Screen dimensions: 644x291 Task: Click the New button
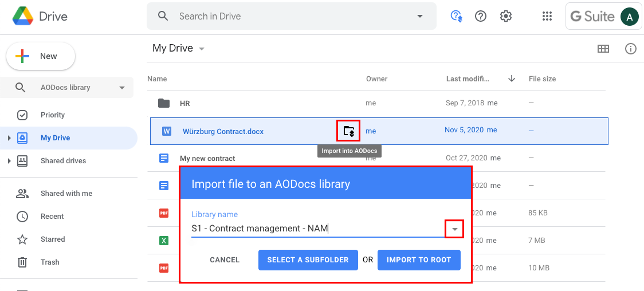41,56
